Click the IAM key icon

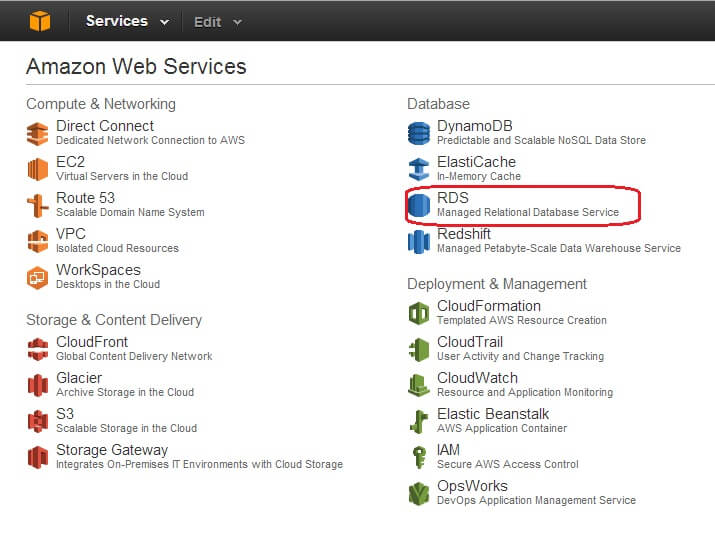point(419,458)
